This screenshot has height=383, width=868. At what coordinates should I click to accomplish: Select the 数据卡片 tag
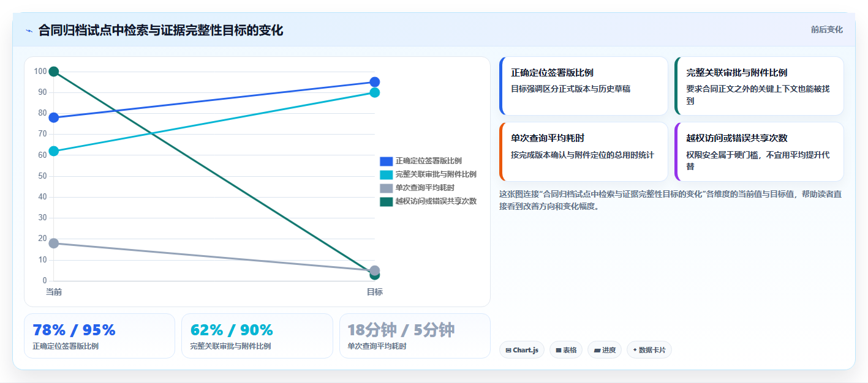pos(649,350)
